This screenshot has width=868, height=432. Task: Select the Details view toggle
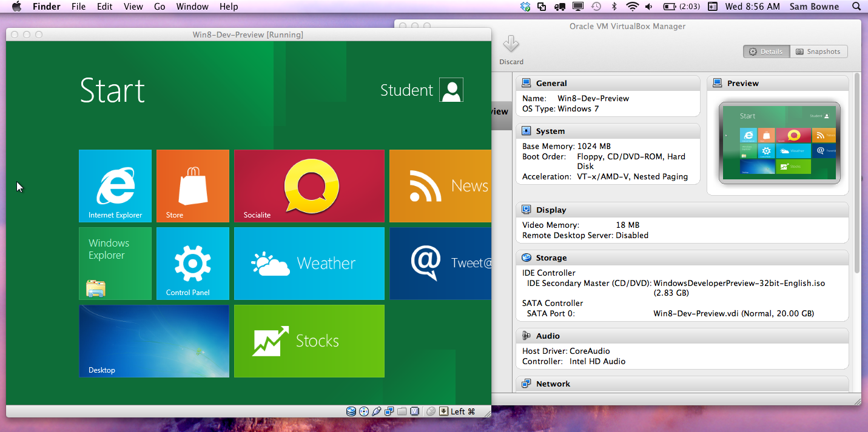point(766,52)
